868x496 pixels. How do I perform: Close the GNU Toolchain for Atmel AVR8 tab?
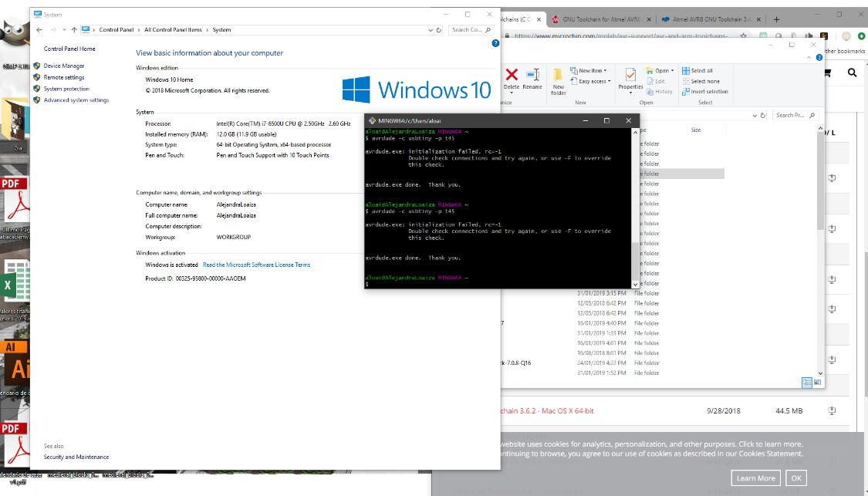[648, 19]
